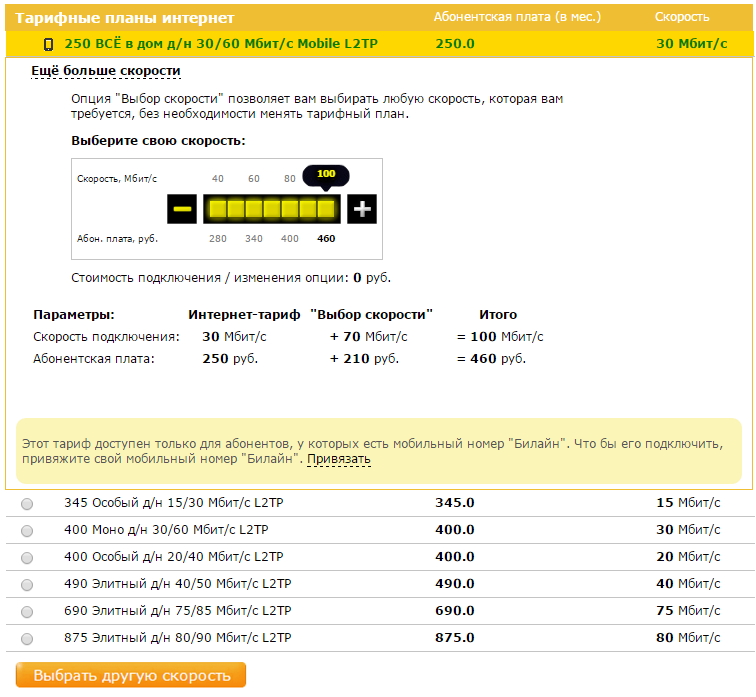
Task: Click the 60 Мбит/с speed mark
Action: click(254, 179)
